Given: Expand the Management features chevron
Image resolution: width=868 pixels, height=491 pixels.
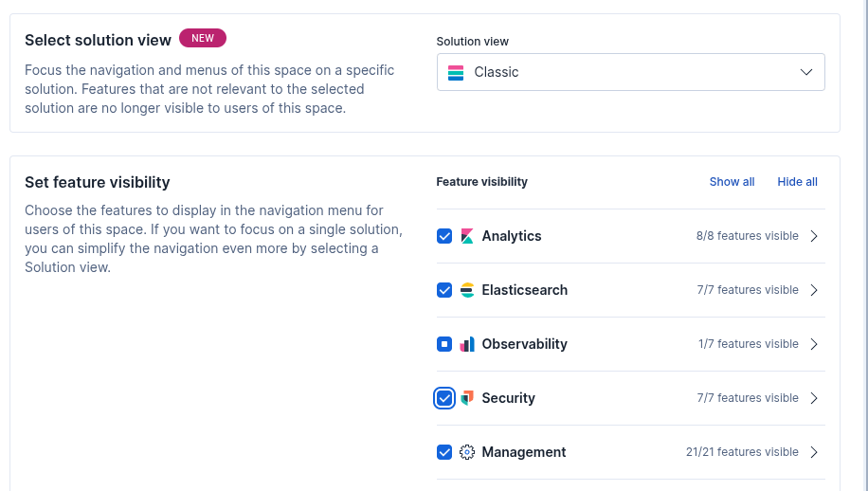Looking at the screenshot, I should pyautogui.click(x=814, y=452).
